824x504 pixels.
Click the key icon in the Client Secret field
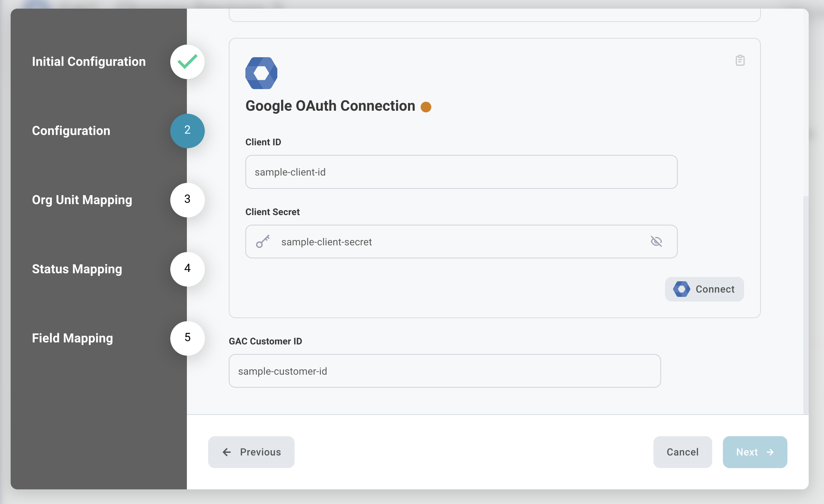[263, 241]
